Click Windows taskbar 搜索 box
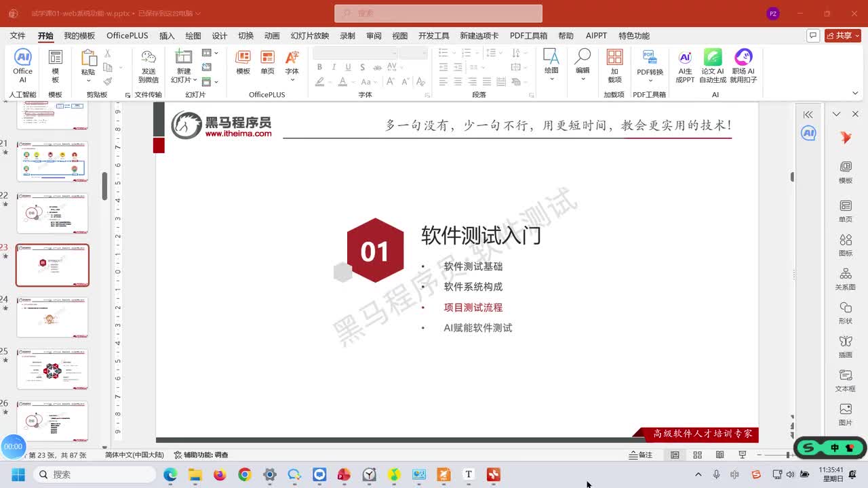 coord(94,474)
